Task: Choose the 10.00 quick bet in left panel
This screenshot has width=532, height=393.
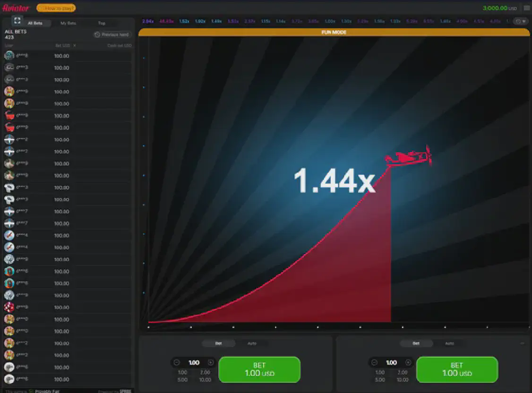Action: (205, 380)
